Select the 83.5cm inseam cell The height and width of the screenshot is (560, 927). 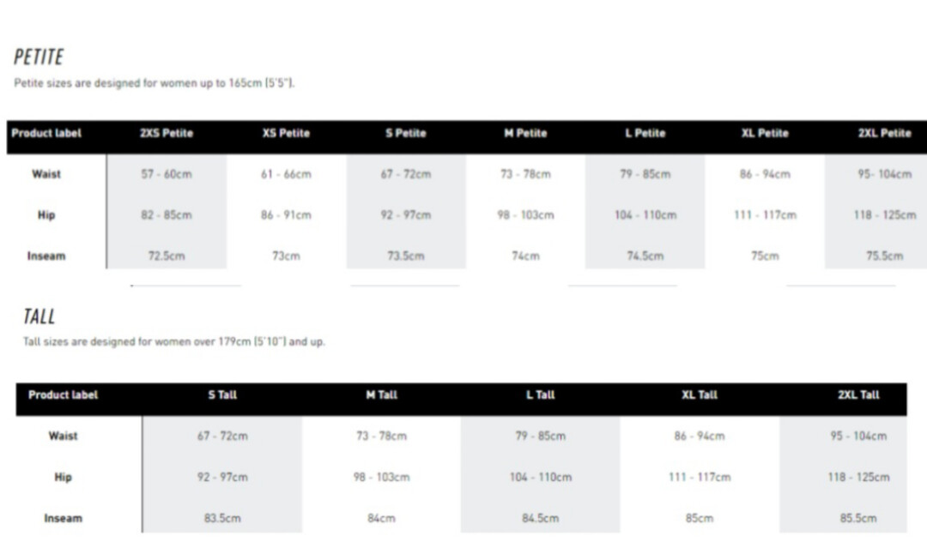point(222,518)
